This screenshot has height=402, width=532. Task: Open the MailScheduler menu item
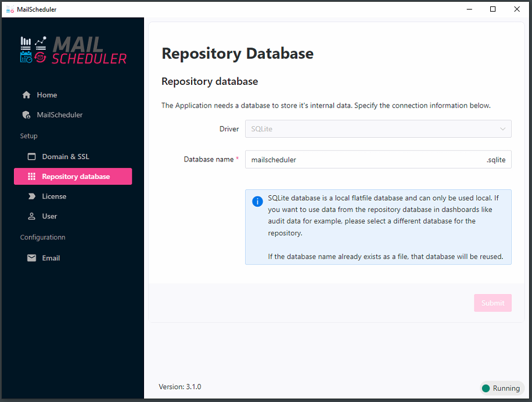73,115
